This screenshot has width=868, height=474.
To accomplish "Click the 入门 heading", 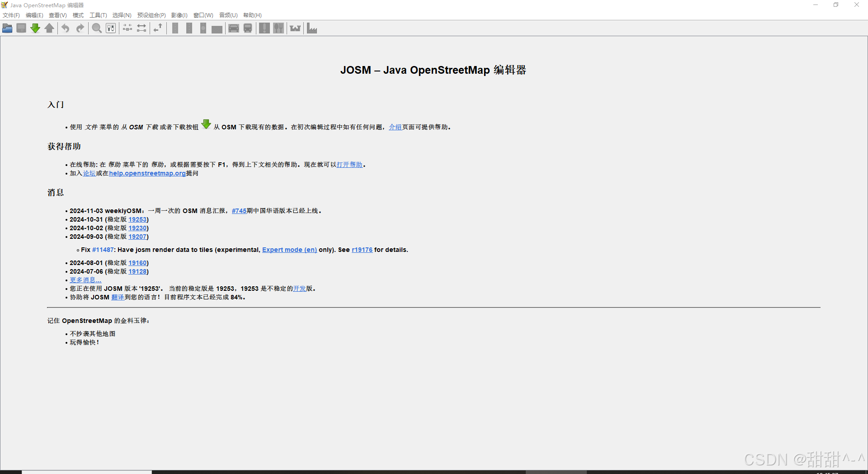I will [56, 104].
